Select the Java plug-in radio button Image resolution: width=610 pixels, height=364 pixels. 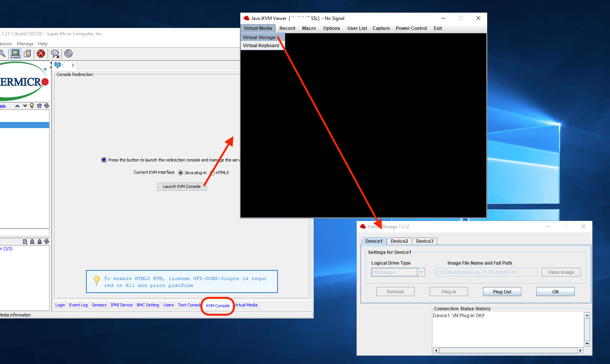tap(180, 173)
